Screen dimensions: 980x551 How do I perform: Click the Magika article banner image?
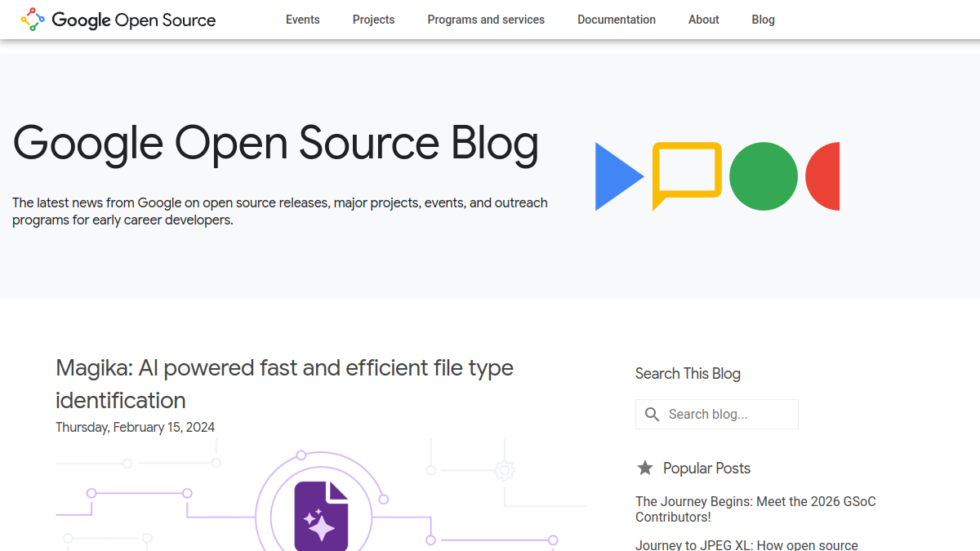pyautogui.click(x=321, y=495)
